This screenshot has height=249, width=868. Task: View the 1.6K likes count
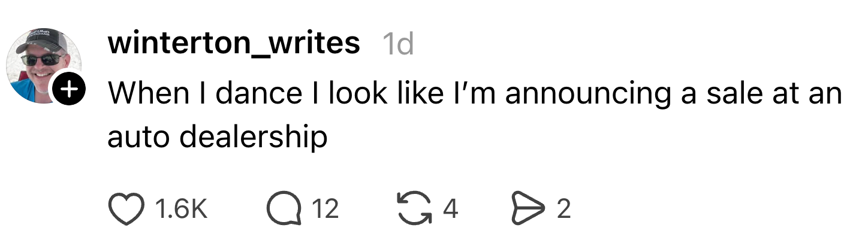coord(180,209)
